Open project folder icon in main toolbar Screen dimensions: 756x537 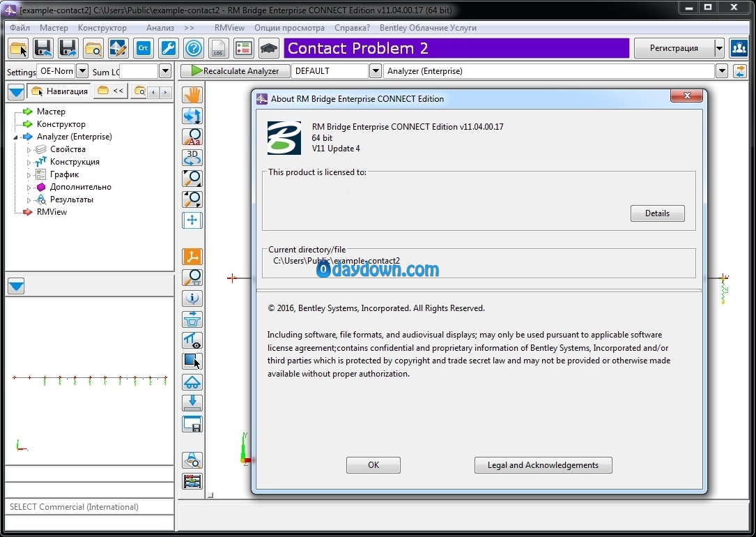tap(18, 48)
